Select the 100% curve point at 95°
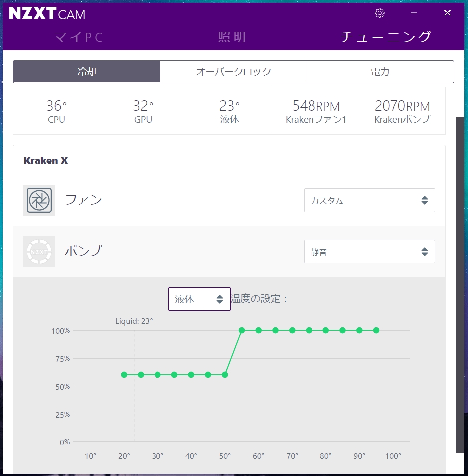 (376, 330)
